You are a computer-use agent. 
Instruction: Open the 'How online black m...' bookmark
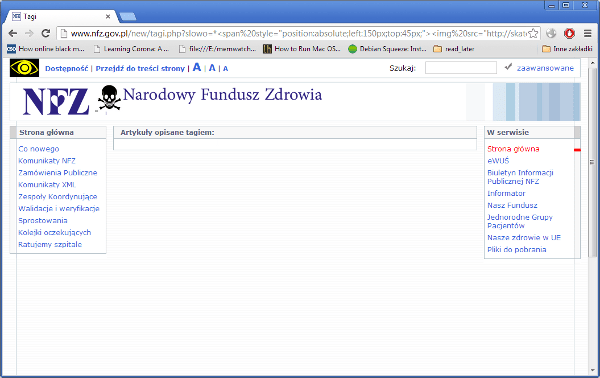46,49
